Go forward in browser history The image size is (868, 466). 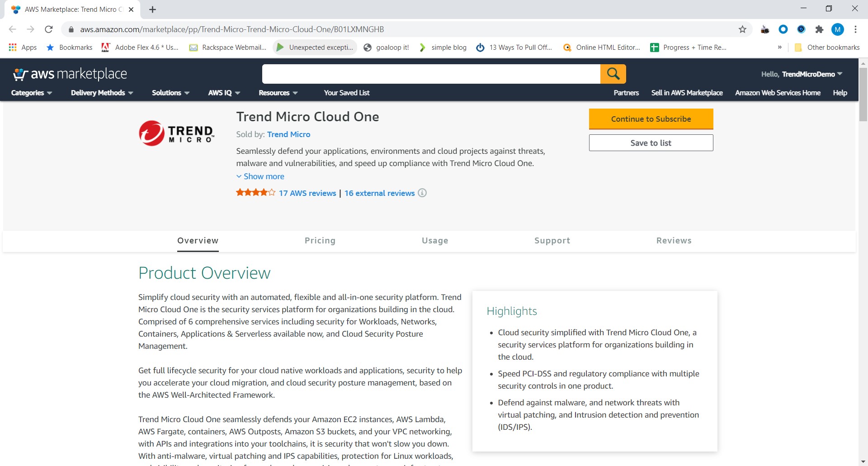click(30, 29)
